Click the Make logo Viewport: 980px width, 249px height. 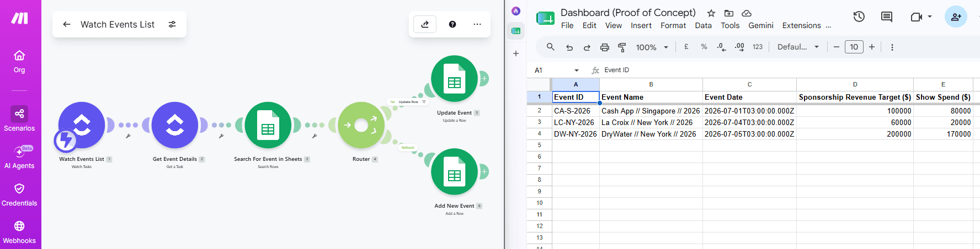pyautogui.click(x=20, y=18)
